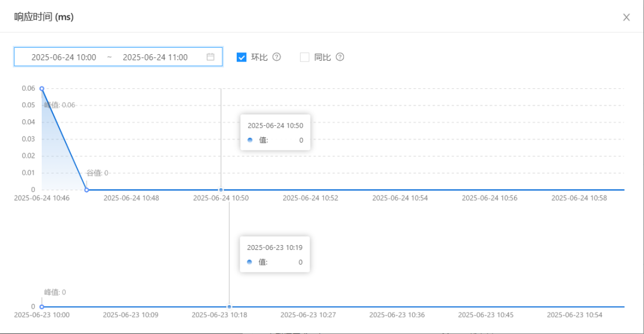Click the start time 2025-06-24 10:00 field

click(64, 57)
